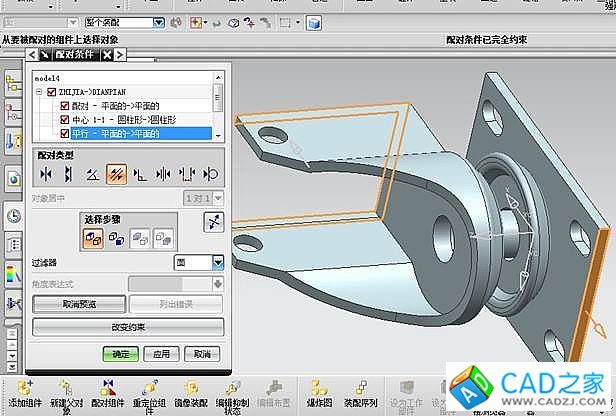
Task: Pick the Perpendicular constraint type icon
Action: click(x=140, y=174)
